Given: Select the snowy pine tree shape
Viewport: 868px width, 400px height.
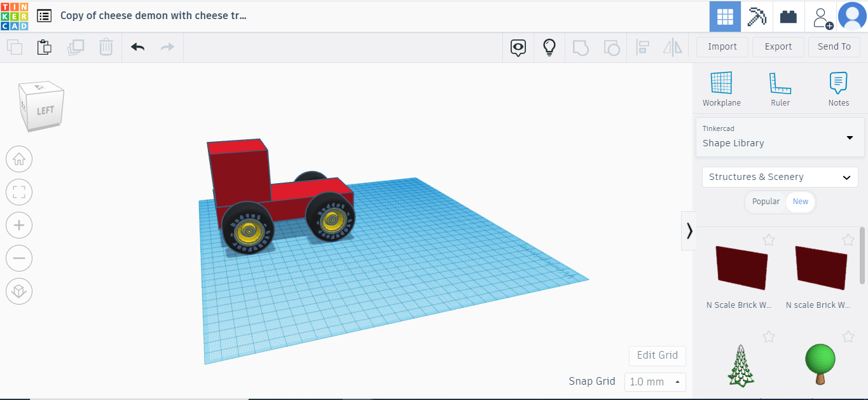Looking at the screenshot, I should [741, 365].
